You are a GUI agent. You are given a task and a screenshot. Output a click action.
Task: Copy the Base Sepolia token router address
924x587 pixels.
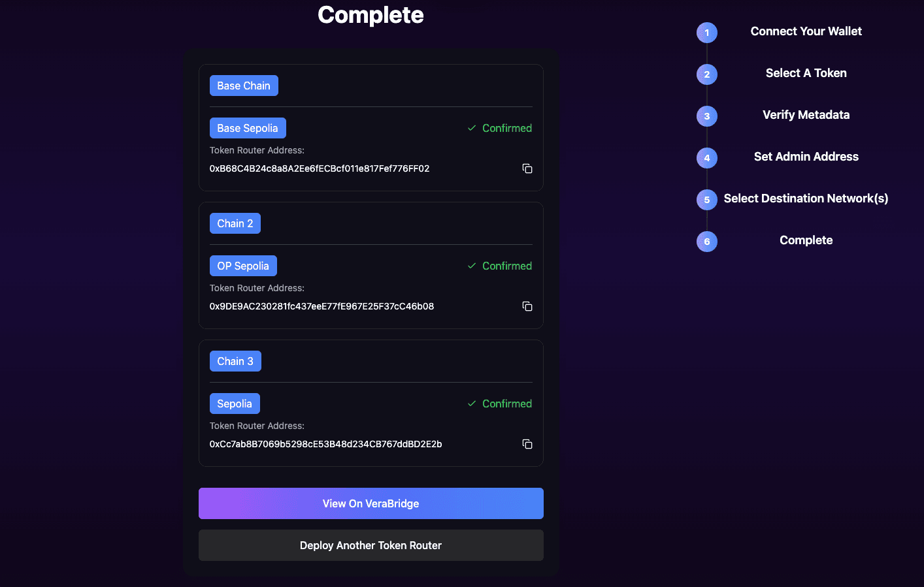tap(527, 168)
